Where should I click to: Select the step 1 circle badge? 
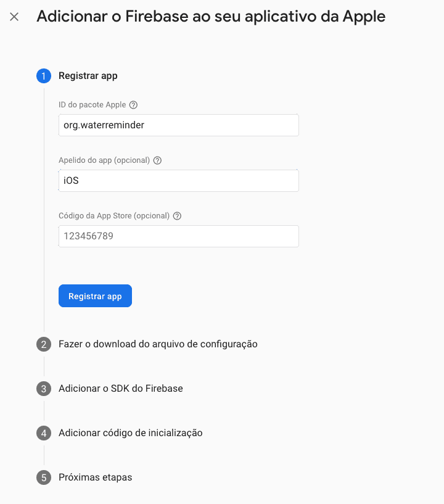(43, 76)
